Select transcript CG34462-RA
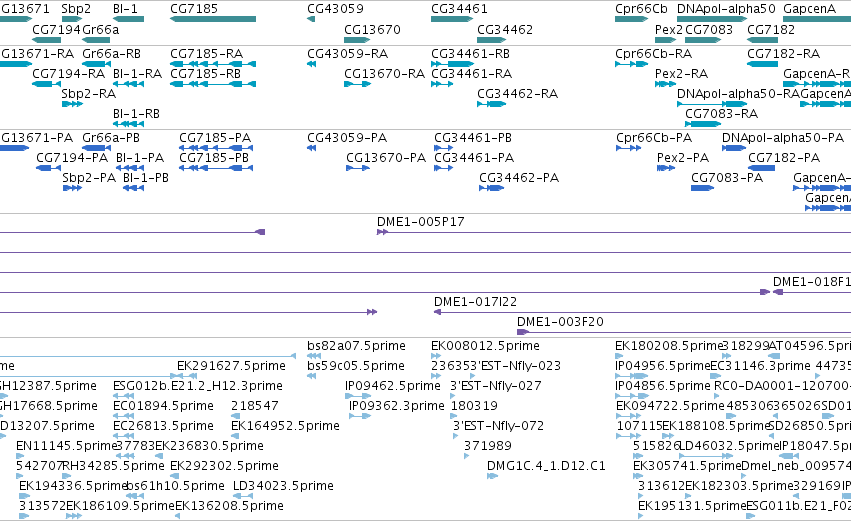Viewport: 851px width, 521px height. click(517, 94)
